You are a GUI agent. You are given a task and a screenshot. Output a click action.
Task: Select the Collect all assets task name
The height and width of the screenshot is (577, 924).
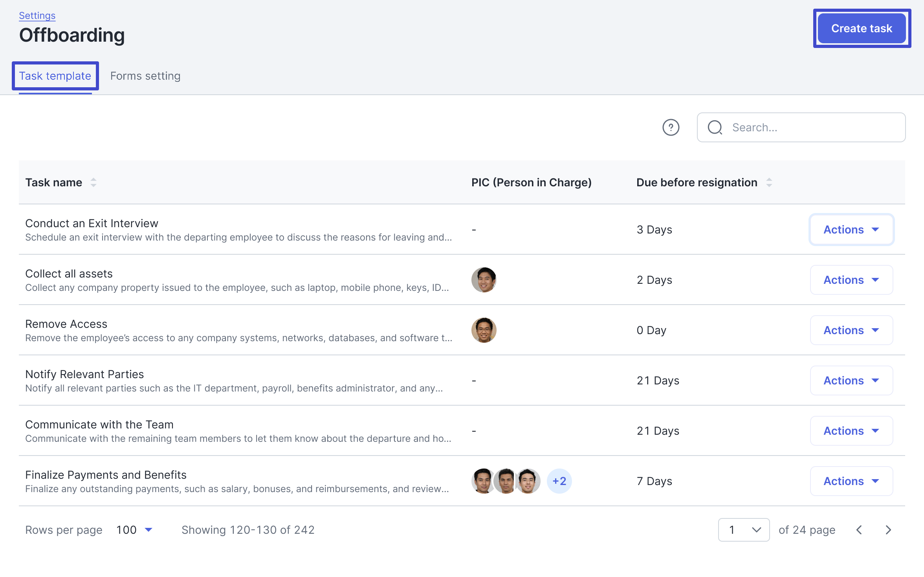(x=69, y=274)
